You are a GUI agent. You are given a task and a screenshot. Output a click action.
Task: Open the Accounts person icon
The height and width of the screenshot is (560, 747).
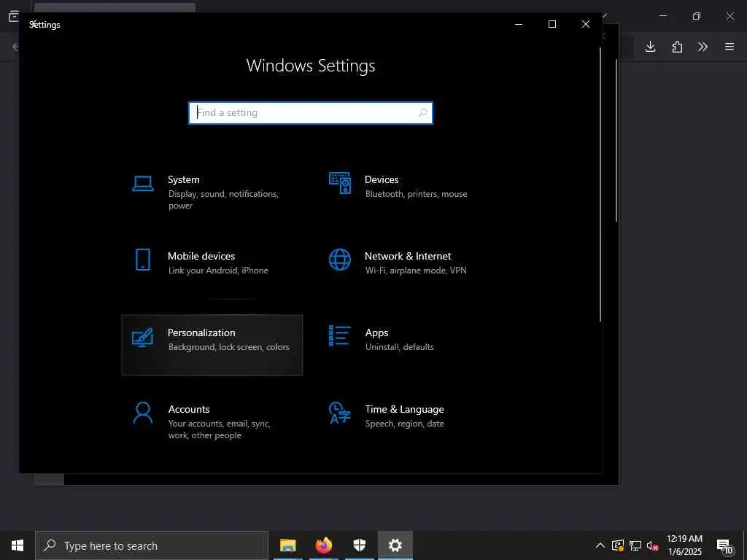142,413
